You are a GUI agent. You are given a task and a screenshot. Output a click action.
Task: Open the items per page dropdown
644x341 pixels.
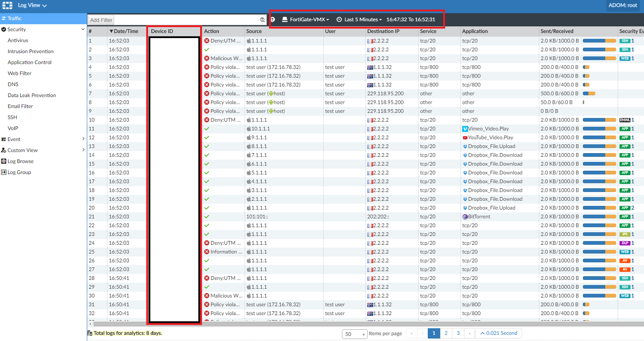click(354, 334)
